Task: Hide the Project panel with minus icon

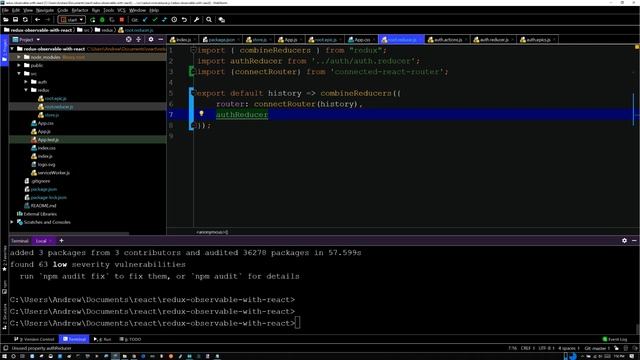Action: pos(161,39)
